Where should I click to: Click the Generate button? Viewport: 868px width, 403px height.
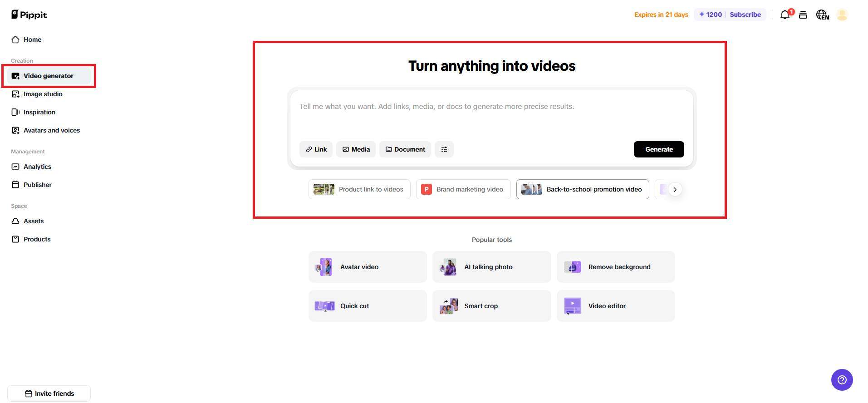(x=659, y=149)
